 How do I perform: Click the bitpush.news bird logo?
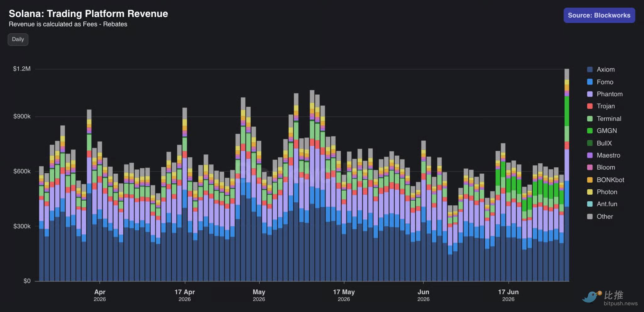coord(591,297)
